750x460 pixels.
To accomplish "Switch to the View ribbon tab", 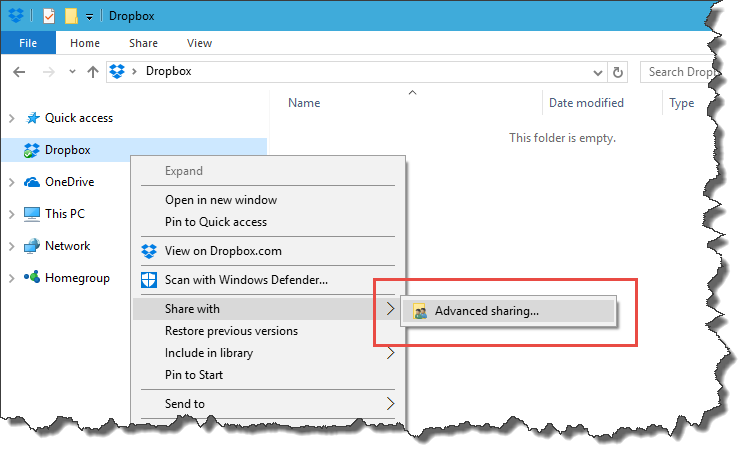I will [199, 44].
